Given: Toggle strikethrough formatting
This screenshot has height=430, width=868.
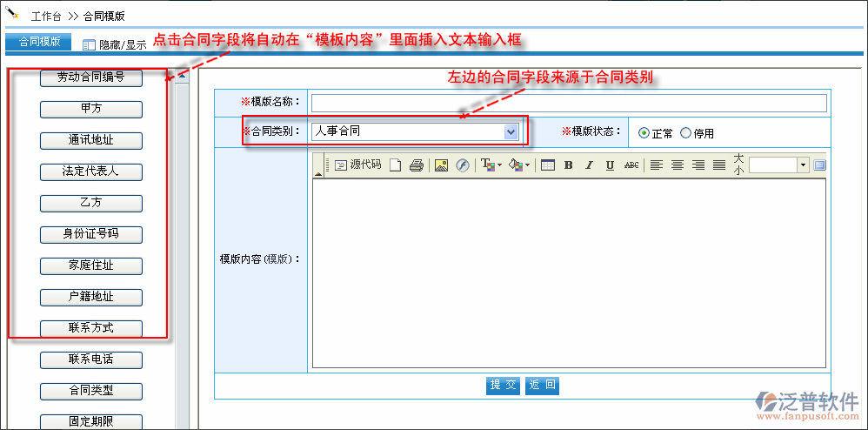Looking at the screenshot, I should tap(631, 165).
